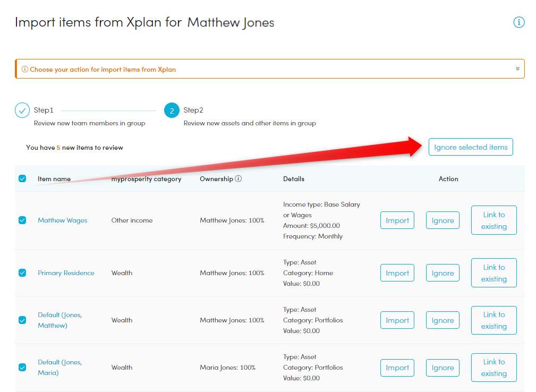Click the Ownership info icon

[x=239, y=179]
